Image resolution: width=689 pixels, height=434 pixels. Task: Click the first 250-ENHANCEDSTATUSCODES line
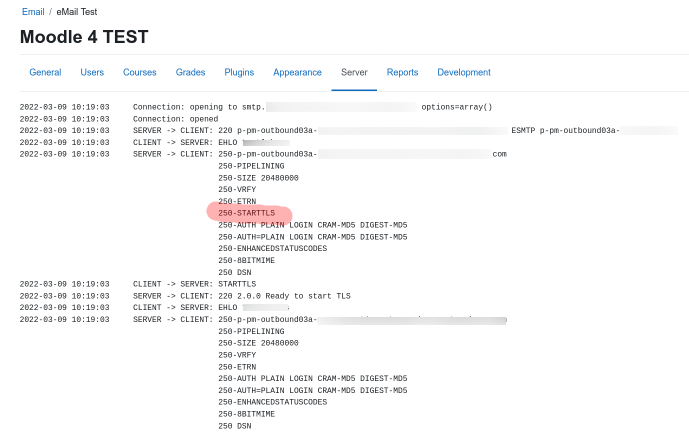point(273,249)
